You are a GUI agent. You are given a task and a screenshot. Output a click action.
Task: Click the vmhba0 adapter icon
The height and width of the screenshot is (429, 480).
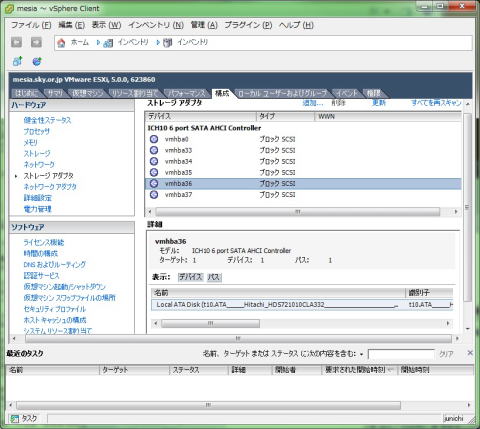(x=154, y=139)
